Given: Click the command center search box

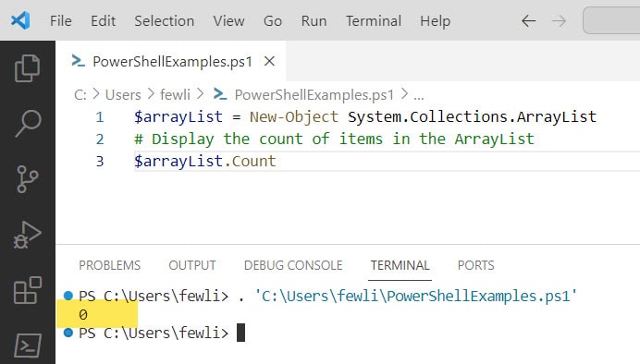Looking at the screenshot, I should 611,20.
